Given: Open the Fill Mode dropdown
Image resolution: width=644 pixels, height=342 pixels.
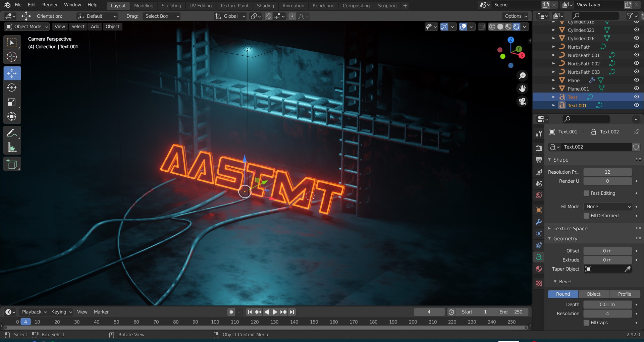Looking at the screenshot, I should [x=608, y=207].
